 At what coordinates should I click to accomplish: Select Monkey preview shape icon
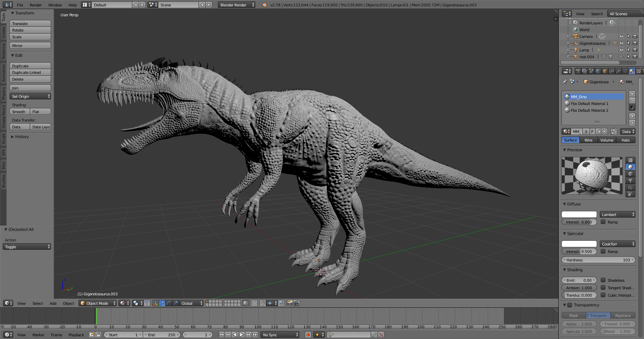point(630,181)
